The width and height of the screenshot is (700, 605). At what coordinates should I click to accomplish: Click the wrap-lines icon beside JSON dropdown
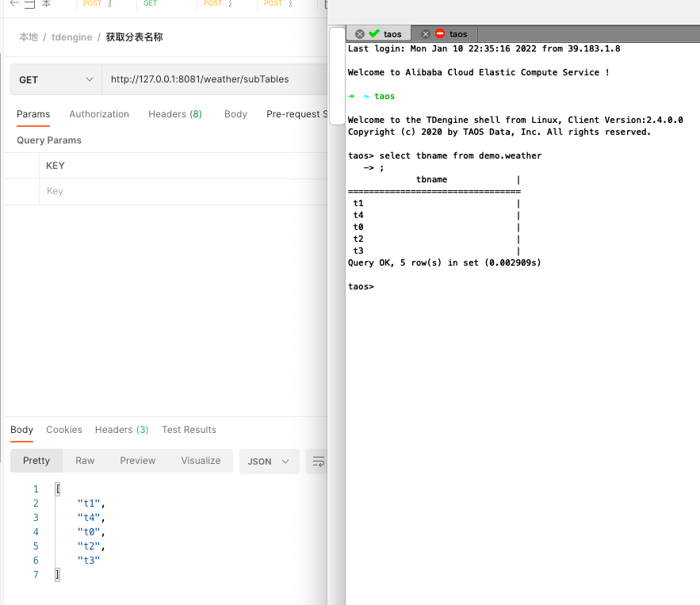pyautogui.click(x=318, y=461)
